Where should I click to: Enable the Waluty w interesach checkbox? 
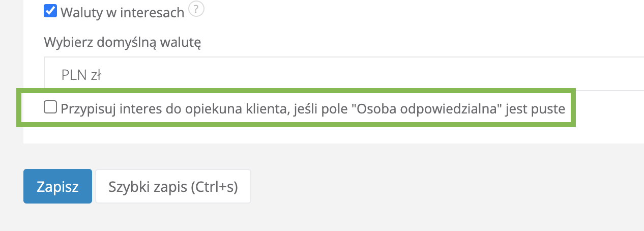tap(50, 12)
